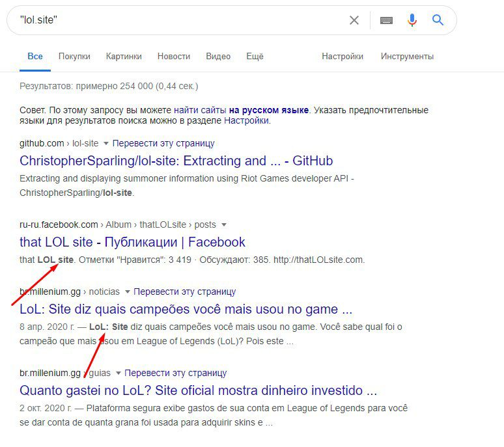Viewport: 504px width, 447px height.
Task: Open 'that LOL site - Публикации | Facebook' result
Action: coord(132,242)
